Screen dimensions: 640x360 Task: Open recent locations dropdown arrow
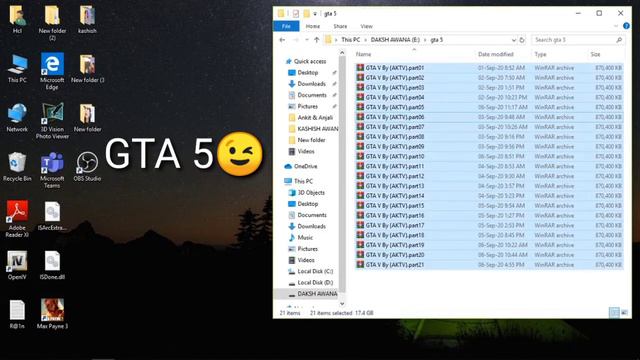(x=307, y=40)
